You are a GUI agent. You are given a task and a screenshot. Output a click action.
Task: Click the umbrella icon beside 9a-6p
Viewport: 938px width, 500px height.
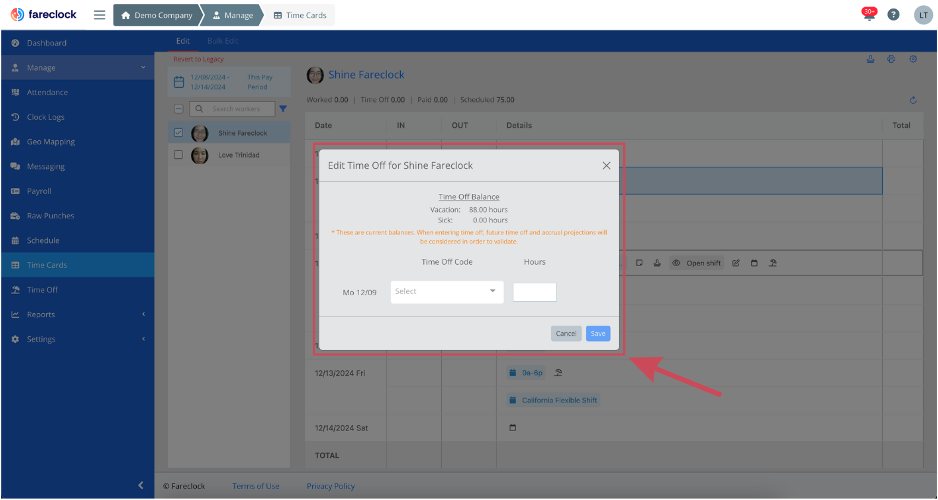[558, 373]
